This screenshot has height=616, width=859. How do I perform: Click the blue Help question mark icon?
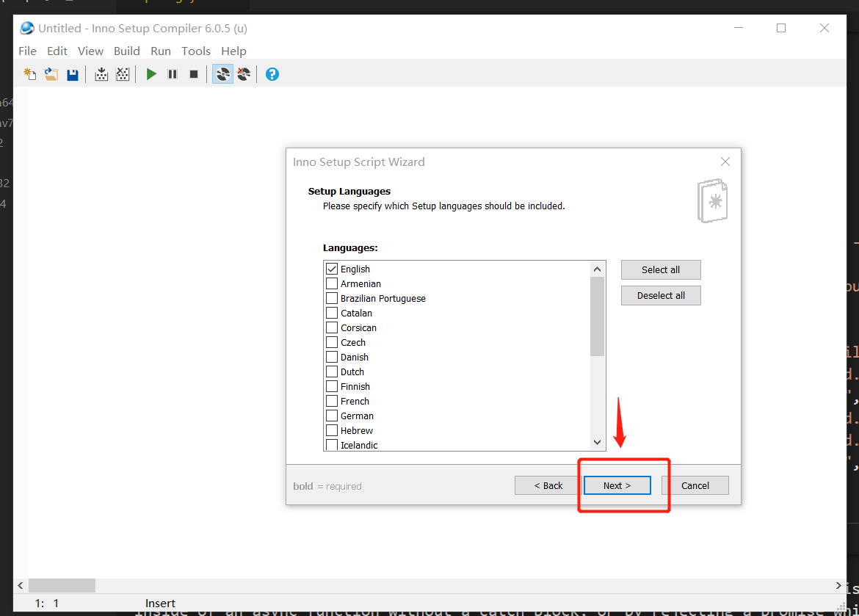(x=272, y=74)
